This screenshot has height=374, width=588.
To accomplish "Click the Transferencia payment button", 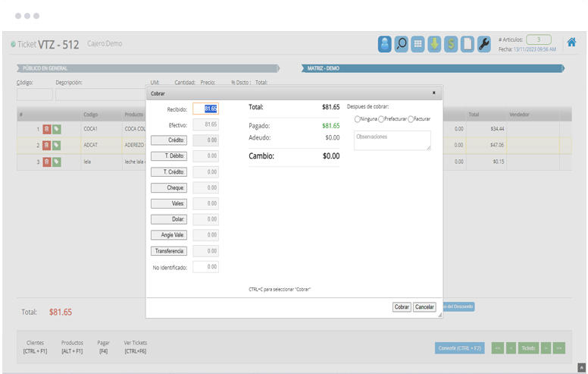I will point(169,251).
